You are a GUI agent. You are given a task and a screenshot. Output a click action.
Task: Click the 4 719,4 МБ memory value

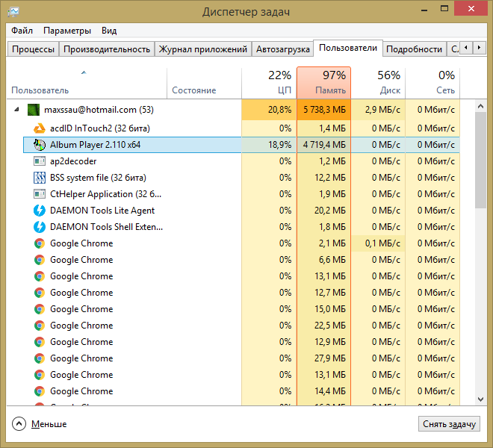[x=324, y=145]
